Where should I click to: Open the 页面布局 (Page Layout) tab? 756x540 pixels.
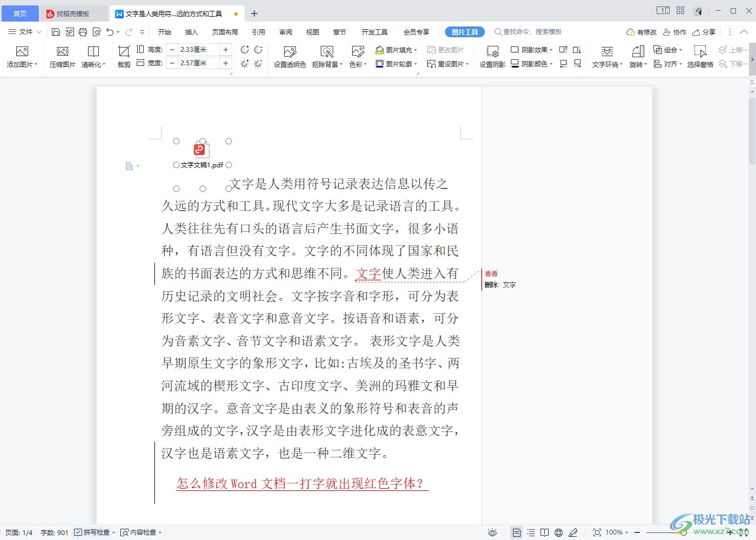pos(225,32)
